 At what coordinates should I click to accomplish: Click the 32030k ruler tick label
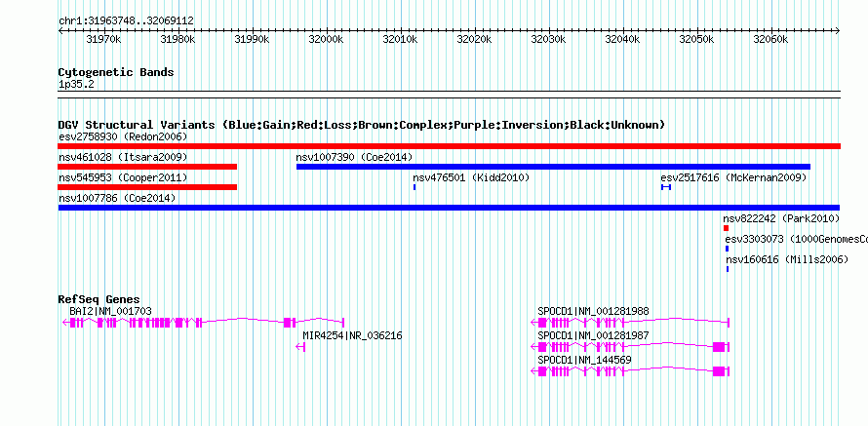pyautogui.click(x=548, y=40)
